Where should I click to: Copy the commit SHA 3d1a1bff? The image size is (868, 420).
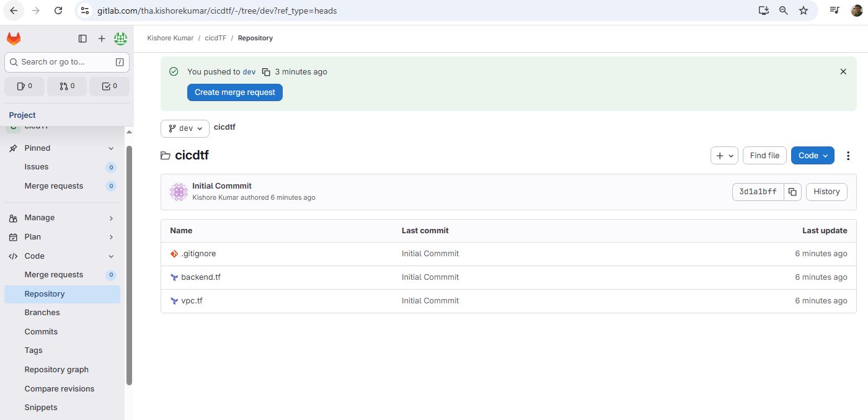point(792,192)
